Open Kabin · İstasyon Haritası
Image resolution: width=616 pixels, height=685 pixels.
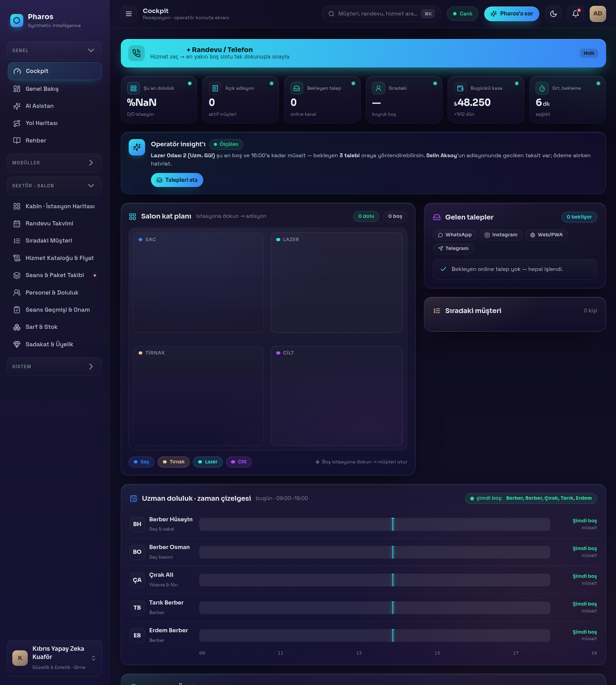(54, 206)
